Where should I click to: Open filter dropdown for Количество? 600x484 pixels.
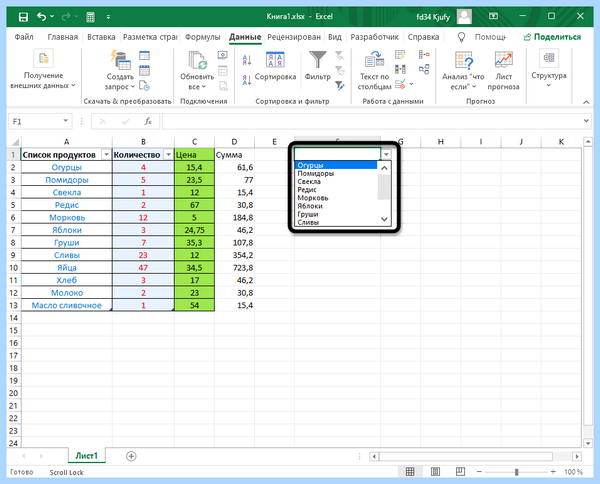tap(168, 155)
